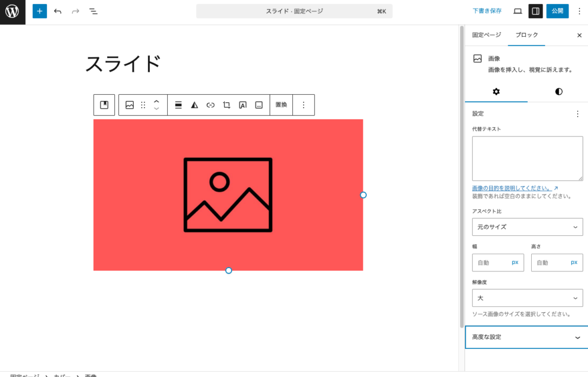
Task: Click the WordPress logo icon
Action: [x=12, y=11]
